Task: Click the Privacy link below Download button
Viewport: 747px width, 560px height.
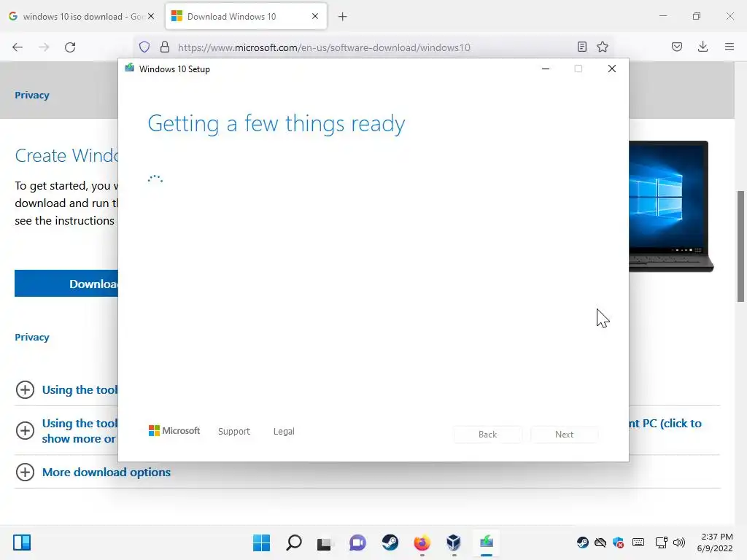Action: pos(32,337)
